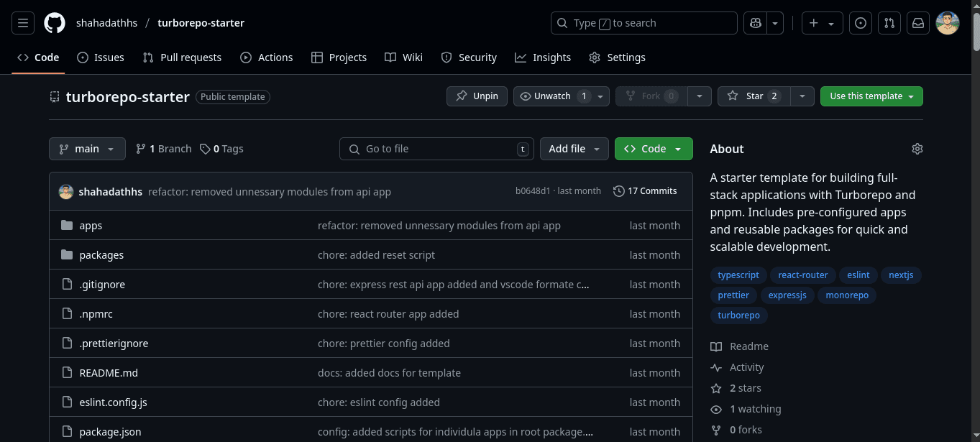Open the README.md file
The height and width of the screenshot is (442, 980).
coord(109,373)
